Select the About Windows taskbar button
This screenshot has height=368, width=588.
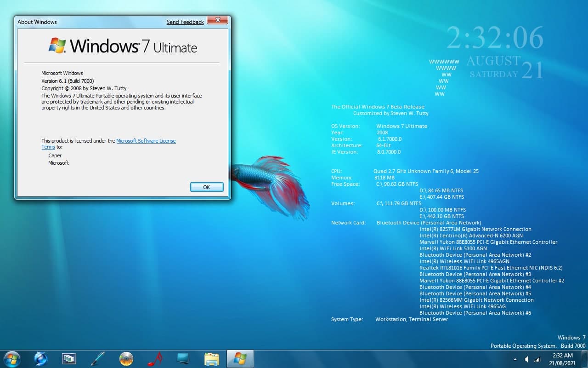pyautogui.click(x=240, y=359)
